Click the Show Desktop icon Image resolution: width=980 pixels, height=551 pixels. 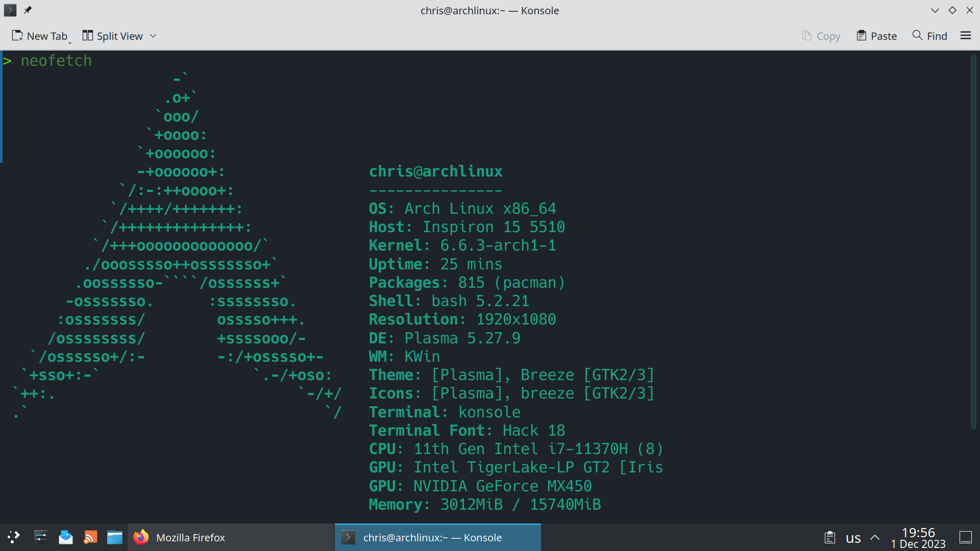pos(966,537)
